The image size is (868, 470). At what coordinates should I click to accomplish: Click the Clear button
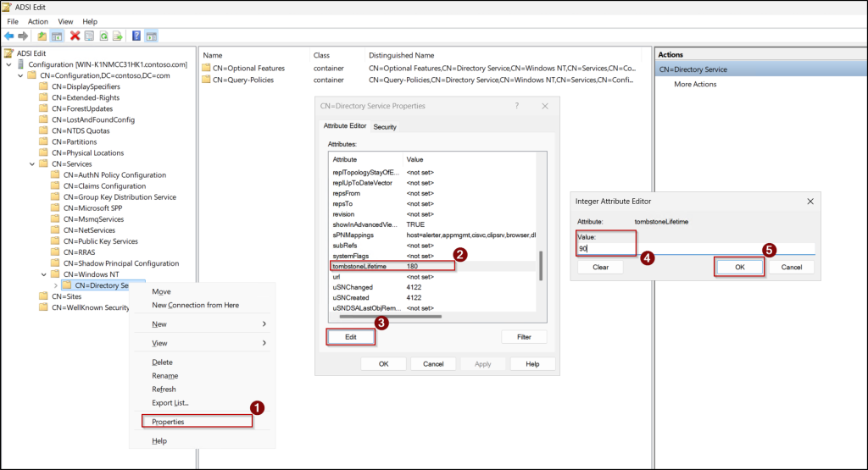601,267
